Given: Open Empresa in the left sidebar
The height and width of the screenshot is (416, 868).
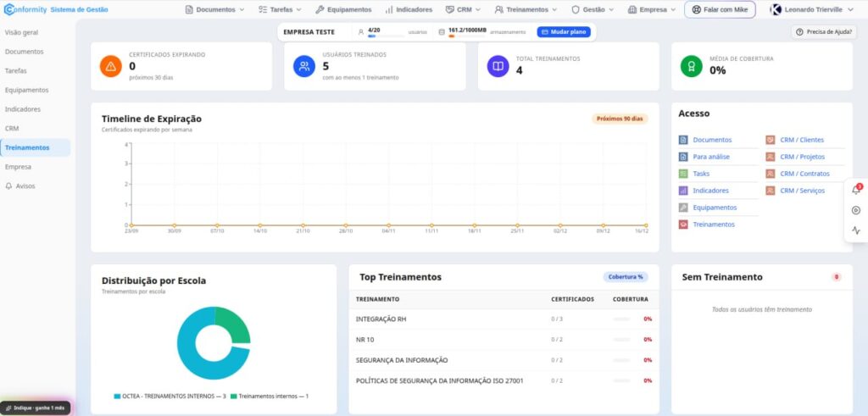Looking at the screenshot, I should pyautogui.click(x=19, y=167).
